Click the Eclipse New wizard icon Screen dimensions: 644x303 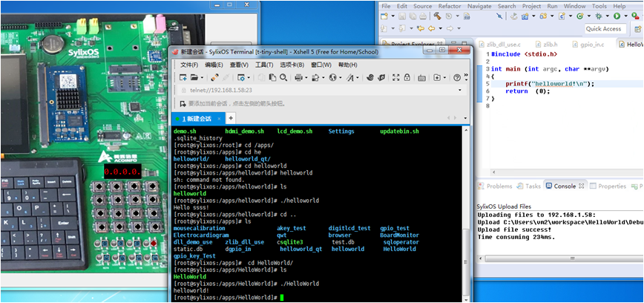(x=384, y=16)
